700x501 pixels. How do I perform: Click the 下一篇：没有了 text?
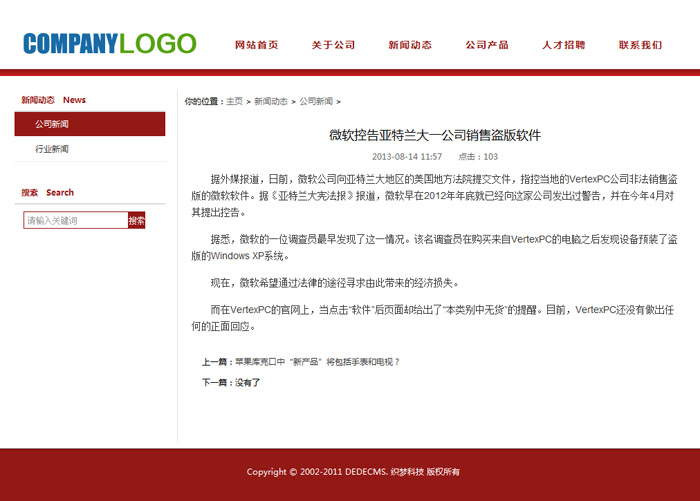pos(231,383)
